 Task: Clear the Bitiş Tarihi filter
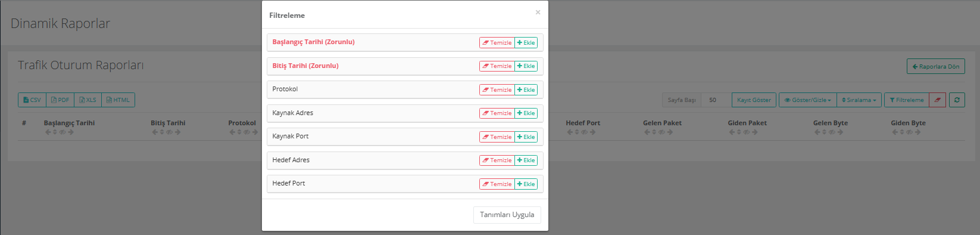pyautogui.click(x=497, y=66)
